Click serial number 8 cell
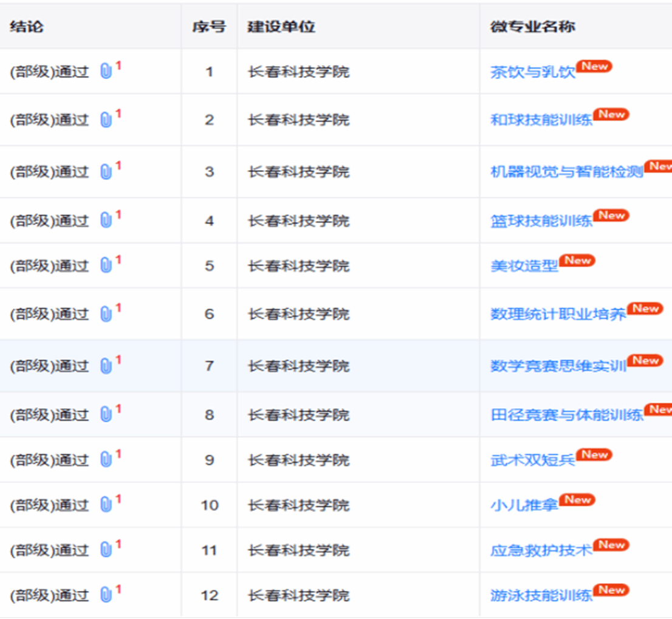This screenshot has width=672, height=619. coord(209,415)
